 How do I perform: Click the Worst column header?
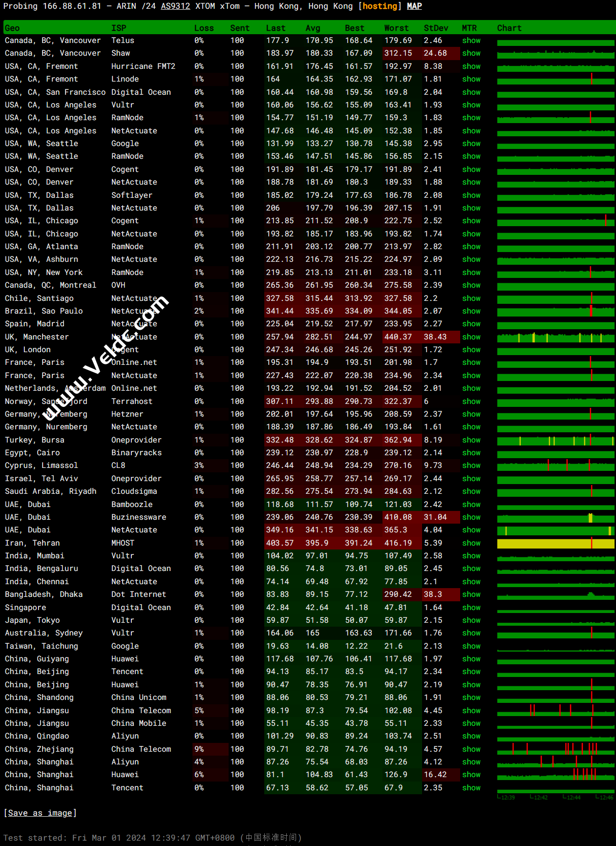click(x=397, y=28)
